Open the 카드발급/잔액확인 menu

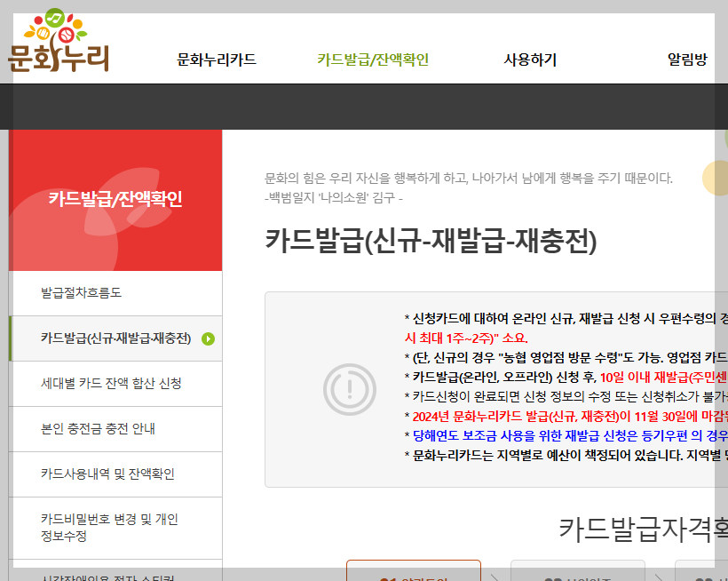click(373, 60)
